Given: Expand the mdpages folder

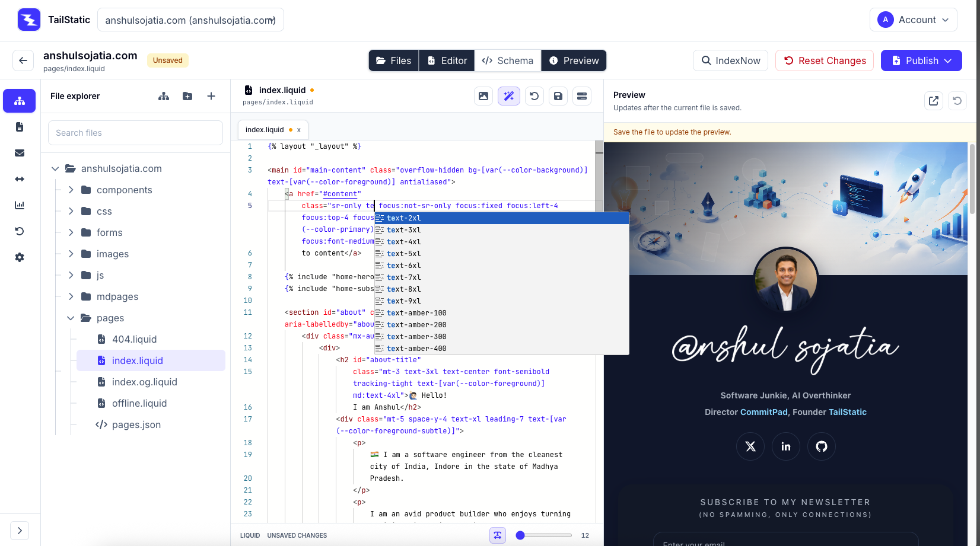Looking at the screenshot, I should (71, 296).
